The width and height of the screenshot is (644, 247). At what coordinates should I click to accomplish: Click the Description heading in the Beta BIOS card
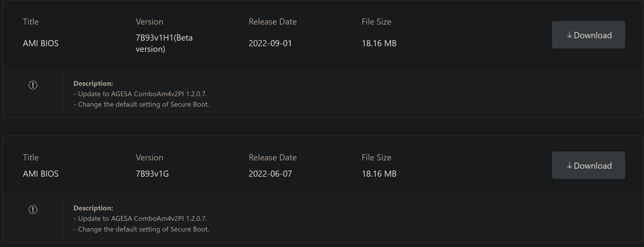point(93,83)
